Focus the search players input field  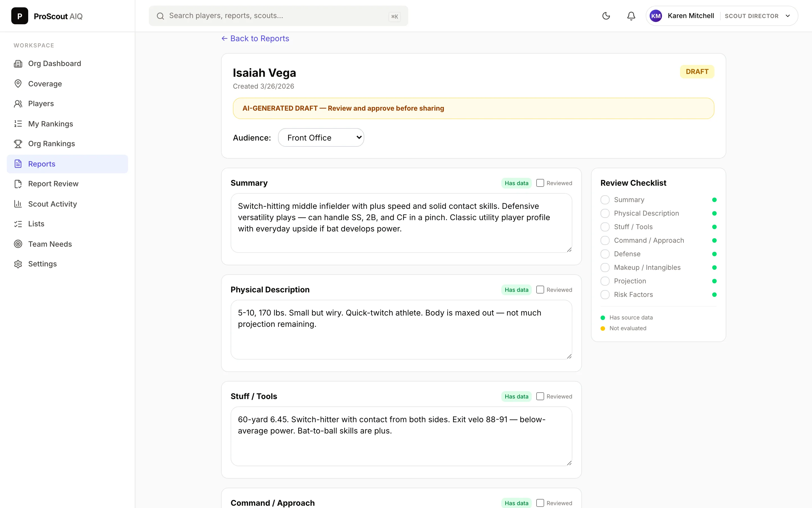[x=279, y=16]
